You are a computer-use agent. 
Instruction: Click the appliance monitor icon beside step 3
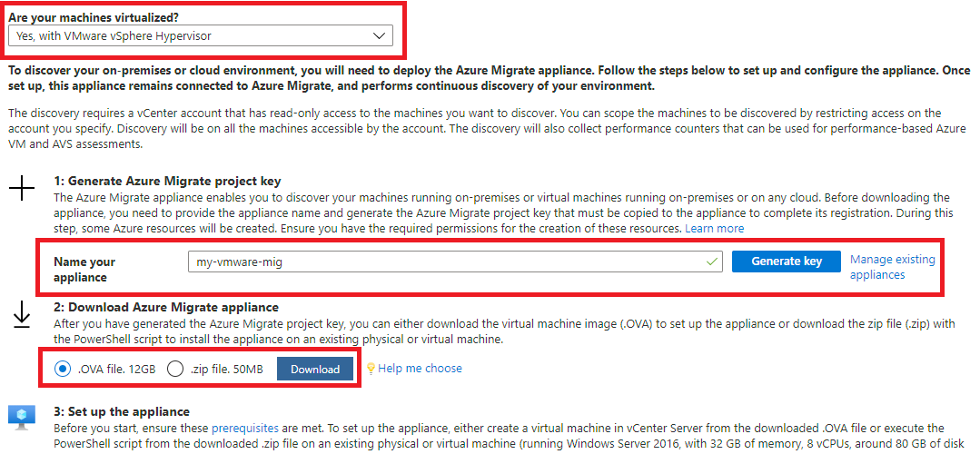[21, 418]
